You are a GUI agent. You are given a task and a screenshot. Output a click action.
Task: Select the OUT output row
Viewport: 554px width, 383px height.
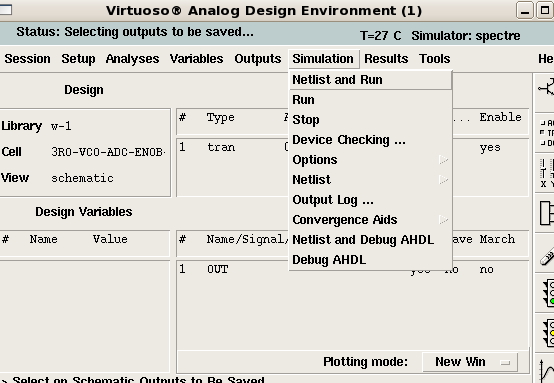tap(352, 270)
